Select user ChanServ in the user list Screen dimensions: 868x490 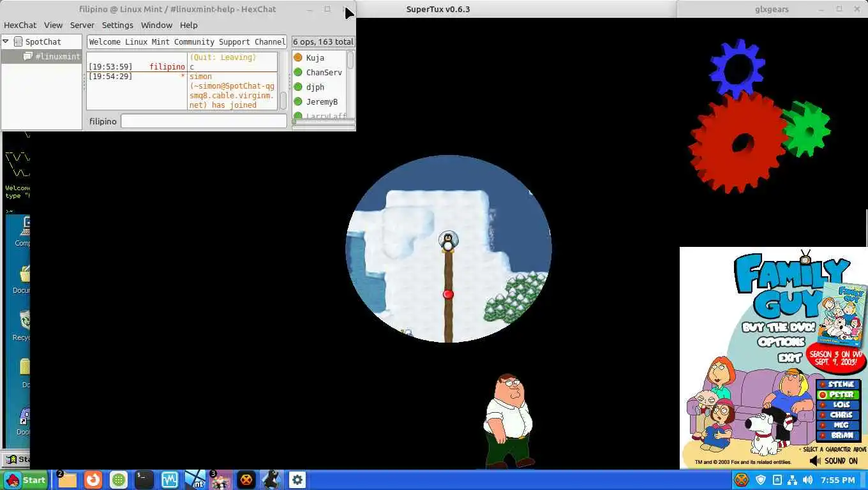pyautogui.click(x=324, y=72)
